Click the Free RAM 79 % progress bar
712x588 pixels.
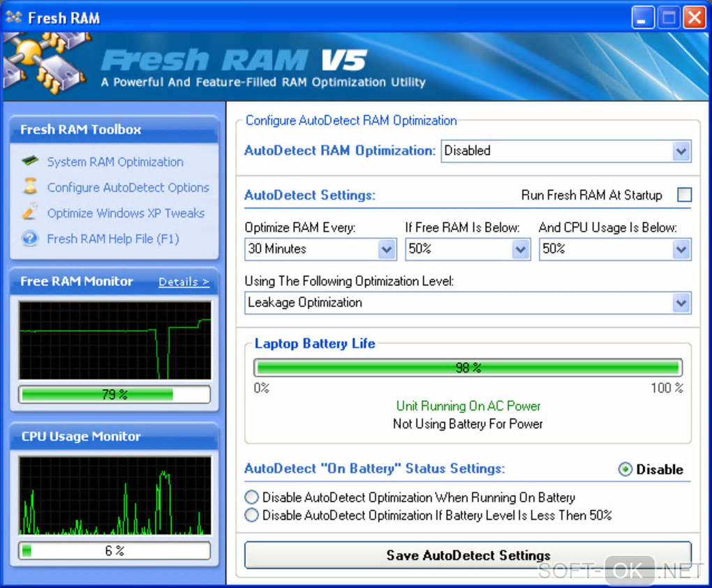point(114,394)
